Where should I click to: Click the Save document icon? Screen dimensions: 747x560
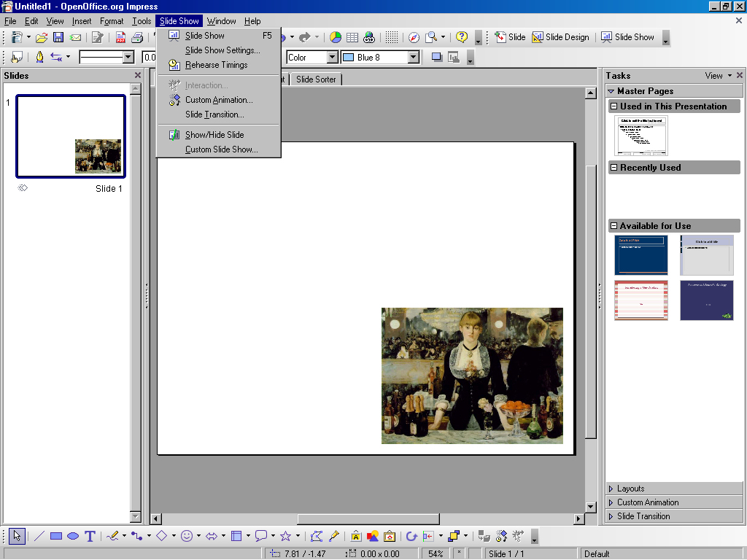(58, 37)
